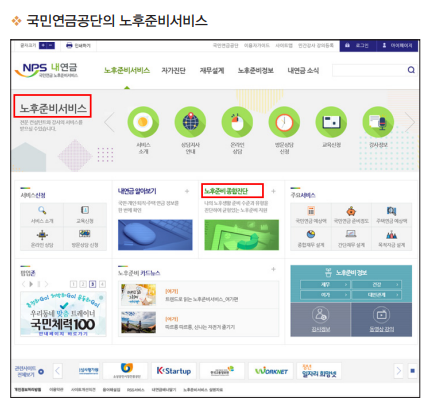Screen dimensions: 433x411
Task: Open the 여가 chevron link
Action: (325, 295)
